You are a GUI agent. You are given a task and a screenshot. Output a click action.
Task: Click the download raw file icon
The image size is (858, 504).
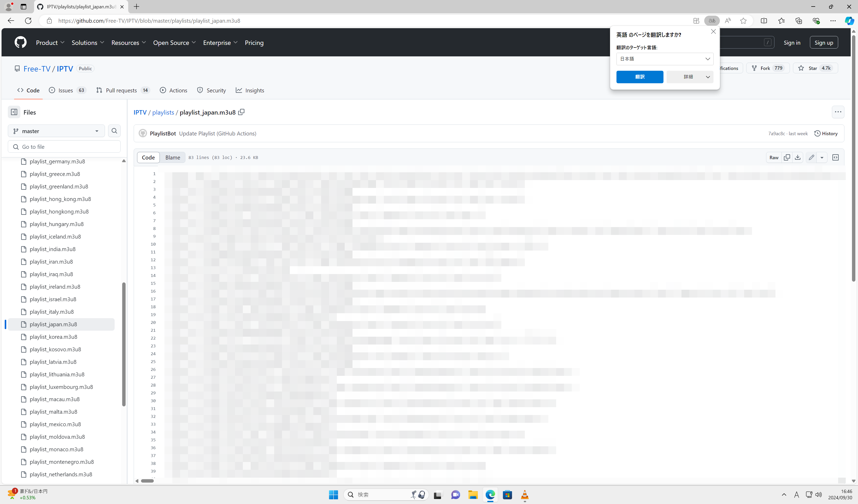pyautogui.click(x=797, y=157)
